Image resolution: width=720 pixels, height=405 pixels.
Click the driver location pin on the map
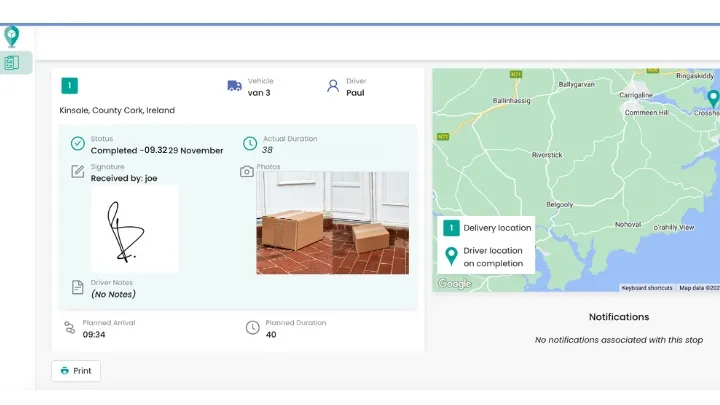713,98
